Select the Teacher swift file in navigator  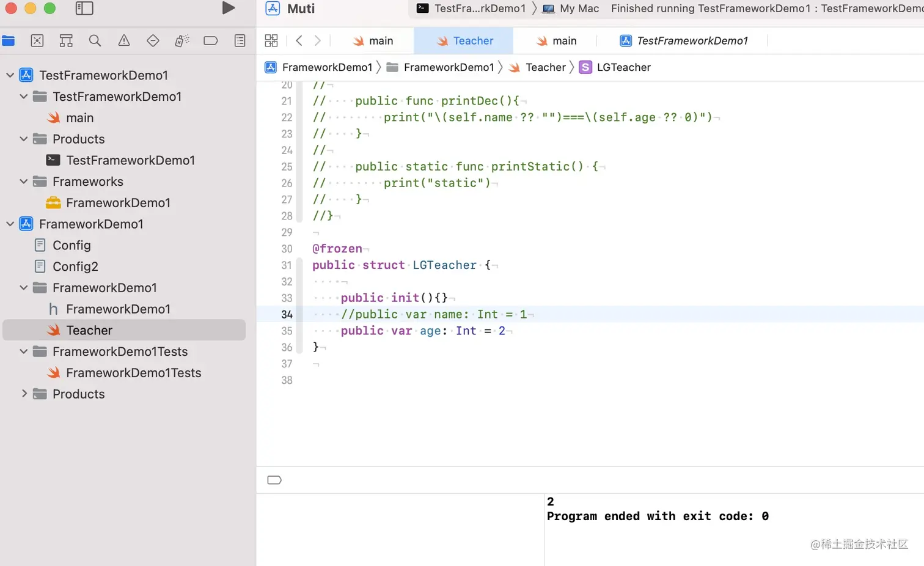pos(124,330)
